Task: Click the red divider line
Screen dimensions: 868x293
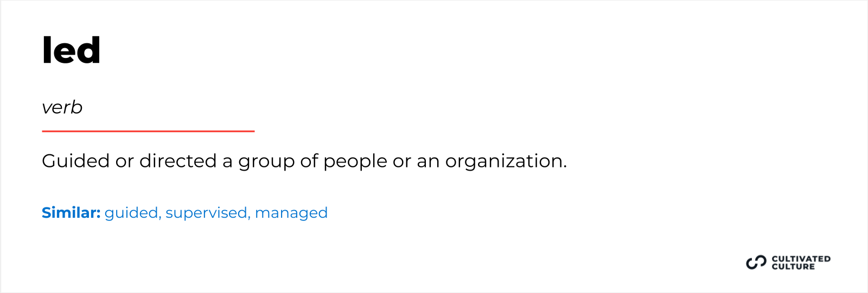Action: click(148, 131)
